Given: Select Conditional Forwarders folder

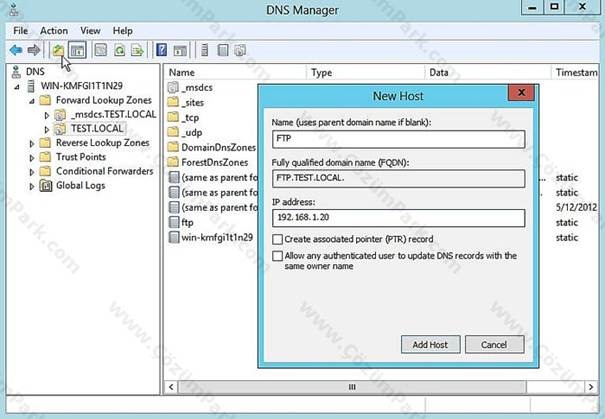Looking at the screenshot, I should coord(105,171).
